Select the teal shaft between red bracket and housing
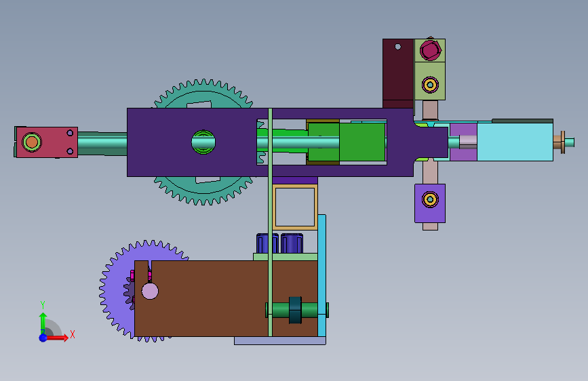Screen dimensions: 588x381 (102, 142)
